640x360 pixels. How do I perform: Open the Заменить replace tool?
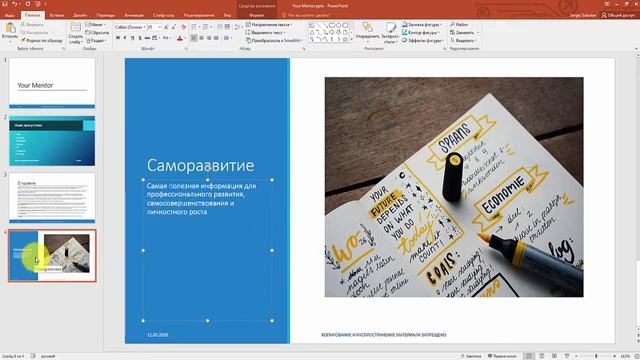coord(464,32)
